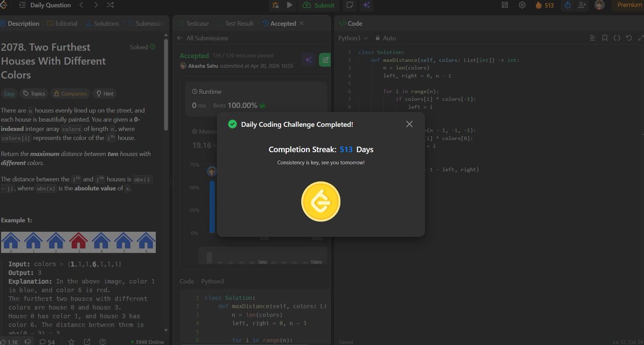The image size is (644, 345).
Task: Expand the Companies tag
Action: point(70,94)
